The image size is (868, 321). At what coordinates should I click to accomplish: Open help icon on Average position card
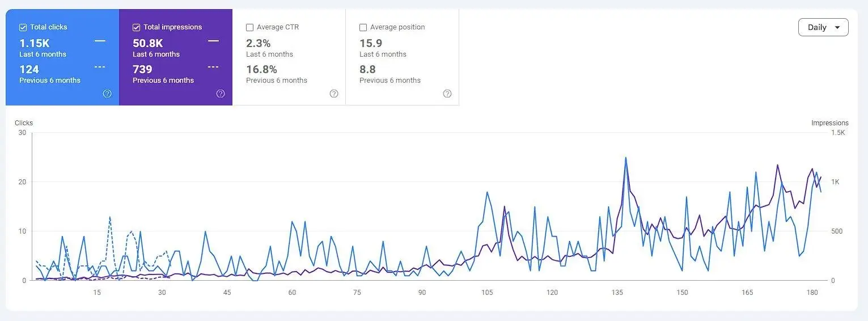(447, 94)
